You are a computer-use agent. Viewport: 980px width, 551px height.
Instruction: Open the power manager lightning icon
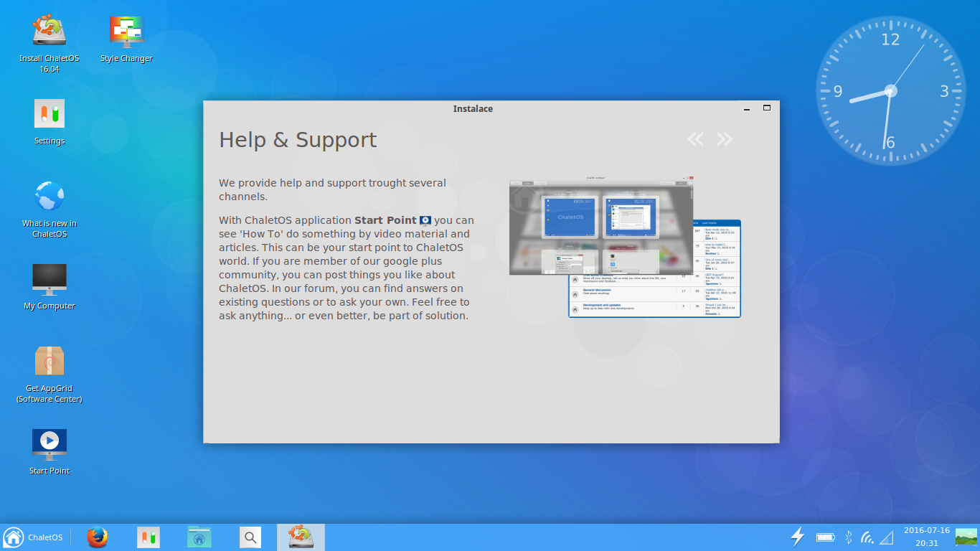click(x=797, y=537)
